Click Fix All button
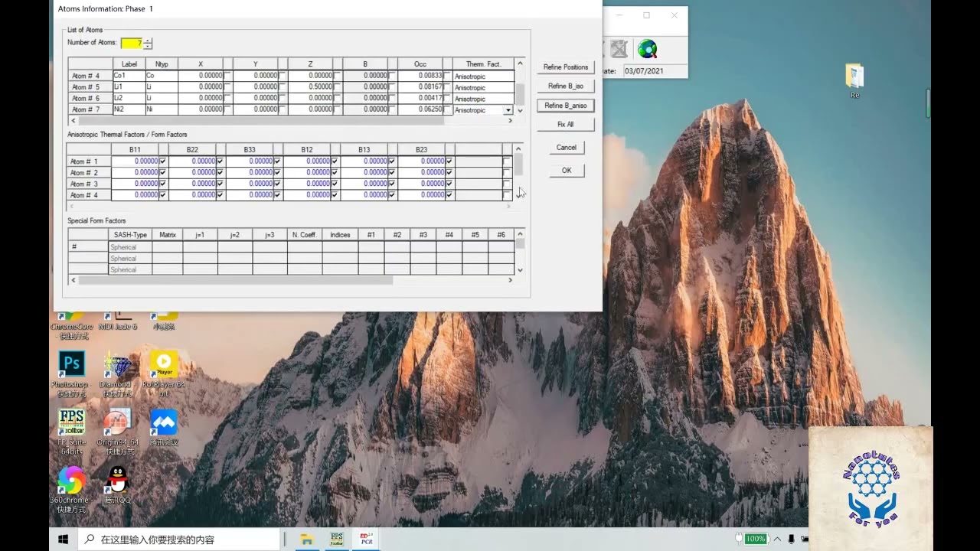The width and height of the screenshot is (980, 551). tap(566, 124)
